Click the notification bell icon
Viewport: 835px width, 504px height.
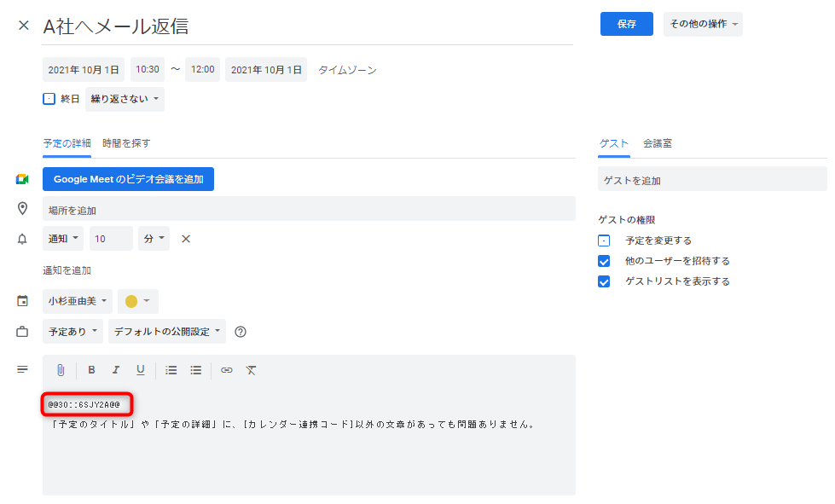pyautogui.click(x=22, y=239)
